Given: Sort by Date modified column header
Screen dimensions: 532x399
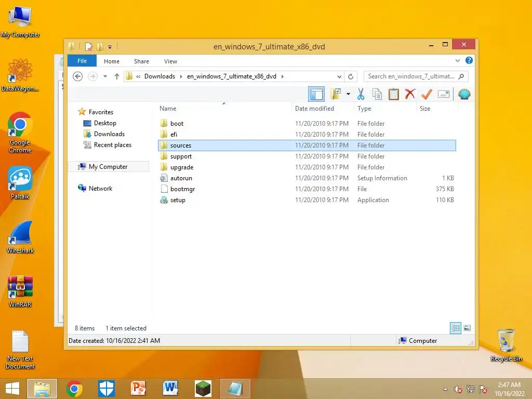Looking at the screenshot, I should click(314, 109).
